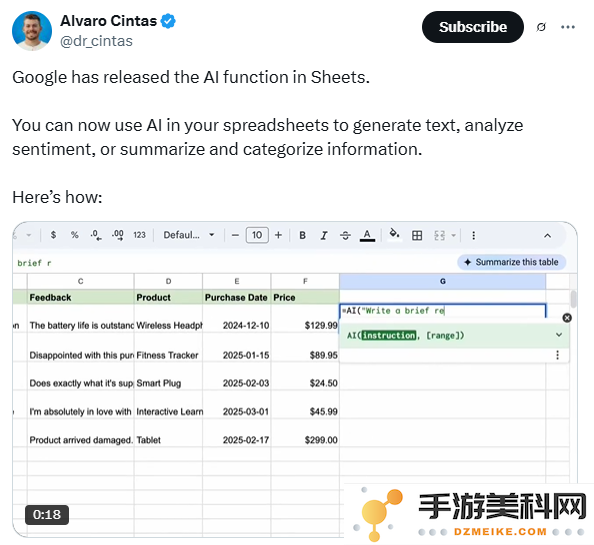Increase decimal places icon
The image size is (594, 545).
pos(118,235)
